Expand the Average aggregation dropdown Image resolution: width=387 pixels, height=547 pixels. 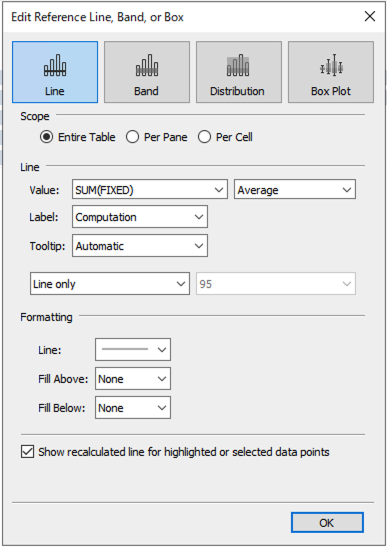pos(295,190)
